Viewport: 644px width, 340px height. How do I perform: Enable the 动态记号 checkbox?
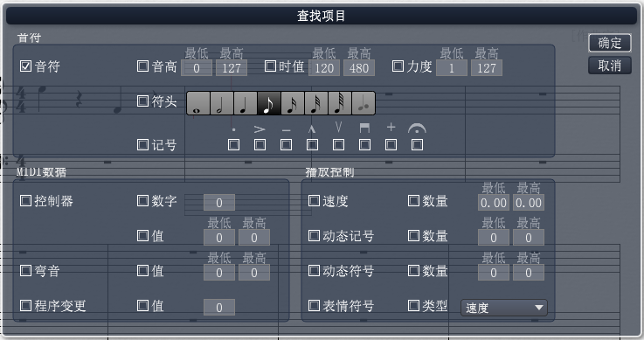click(314, 235)
